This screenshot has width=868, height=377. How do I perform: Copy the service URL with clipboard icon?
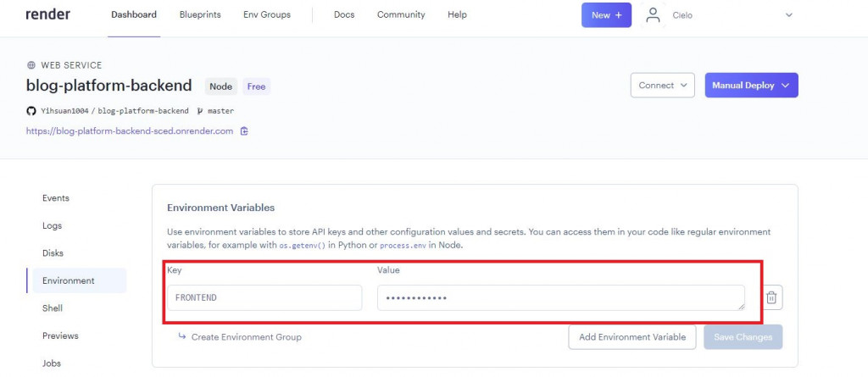244,131
